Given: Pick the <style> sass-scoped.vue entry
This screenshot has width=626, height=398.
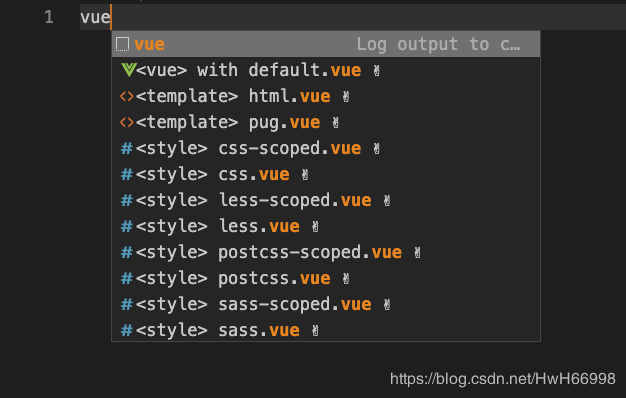Looking at the screenshot, I should pyautogui.click(x=326, y=304).
